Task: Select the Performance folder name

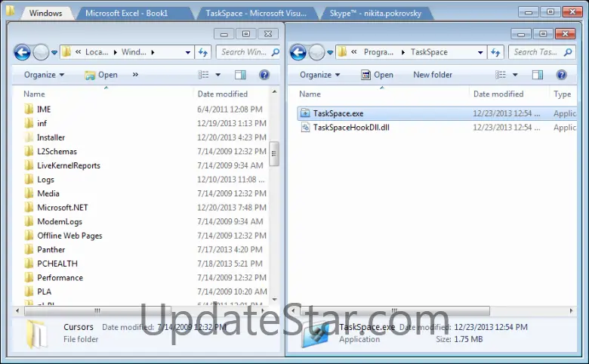Action: tap(60, 278)
